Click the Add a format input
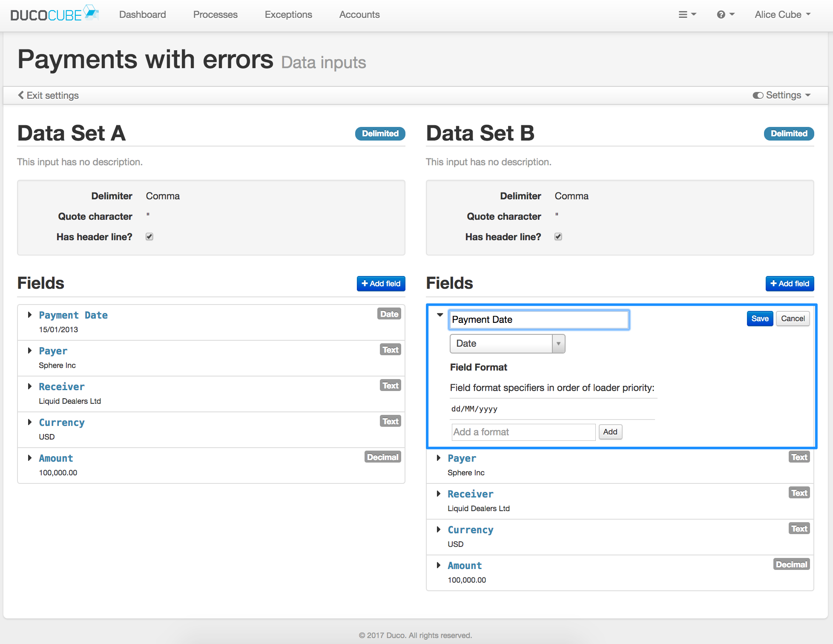Viewport: 833px width, 644px height. click(x=523, y=432)
